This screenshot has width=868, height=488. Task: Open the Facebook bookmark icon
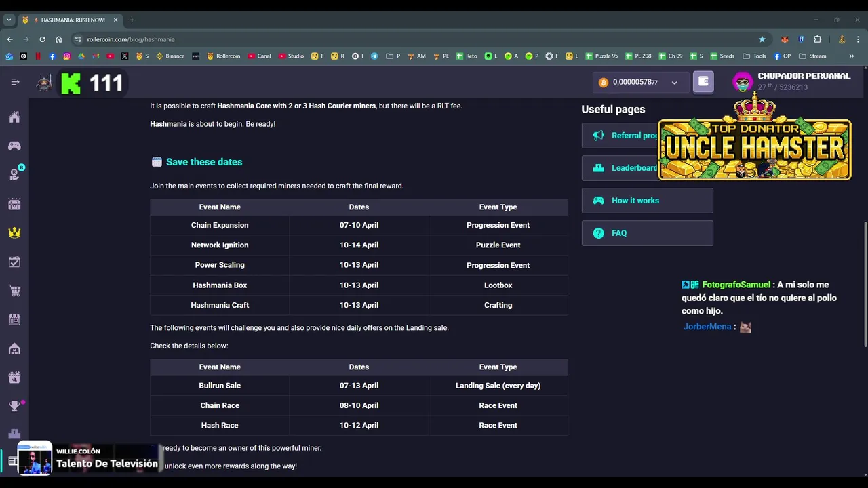(x=52, y=56)
